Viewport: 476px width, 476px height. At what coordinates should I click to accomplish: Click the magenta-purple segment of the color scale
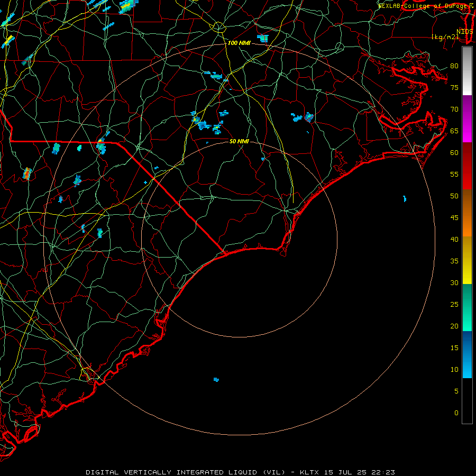click(467, 118)
